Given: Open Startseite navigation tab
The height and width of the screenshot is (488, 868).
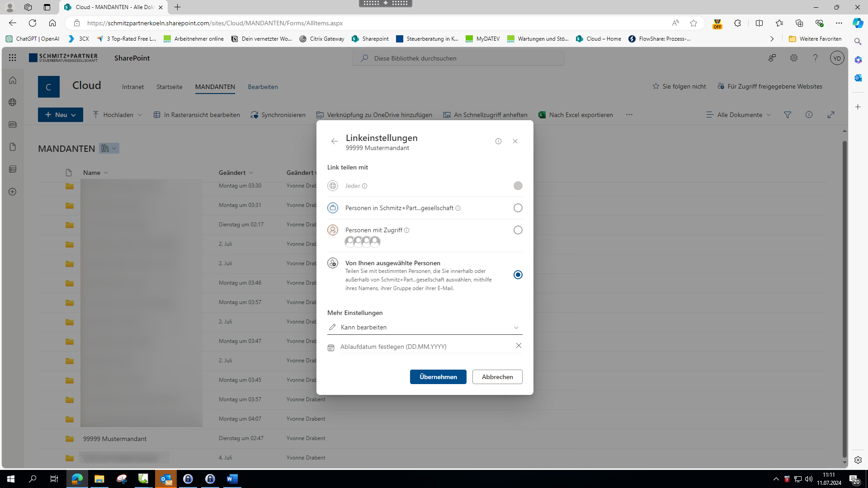Looking at the screenshot, I should click(170, 87).
